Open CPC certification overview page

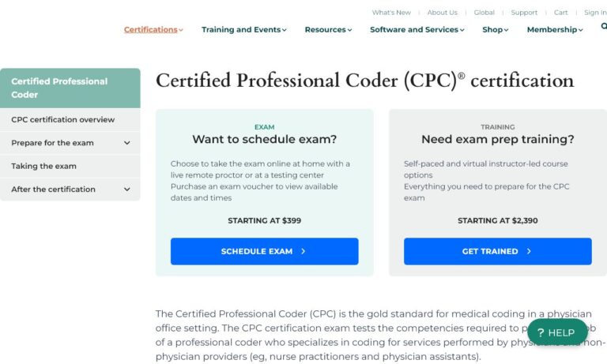point(63,120)
